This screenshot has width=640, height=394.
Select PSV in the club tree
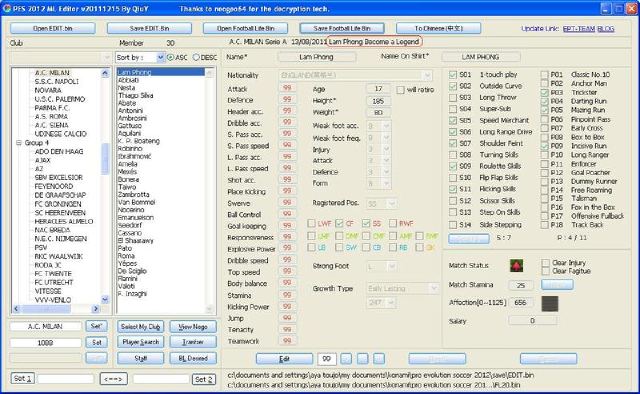click(x=40, y=247)
